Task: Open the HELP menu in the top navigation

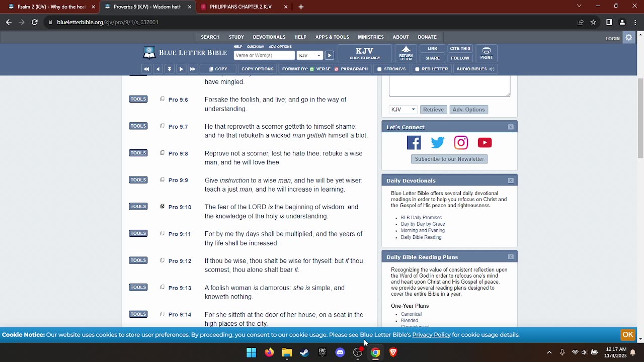Action: [x=300, y=37]
